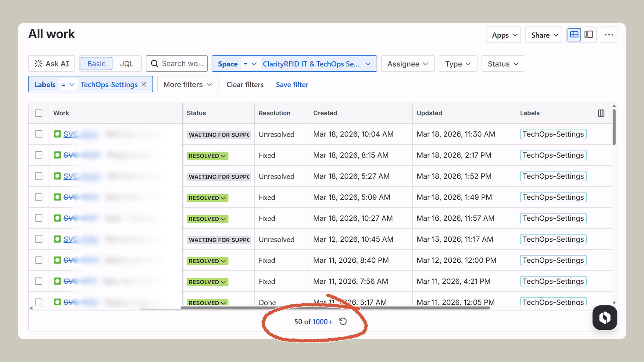Sort by the Updated column header

click(429, 113)
